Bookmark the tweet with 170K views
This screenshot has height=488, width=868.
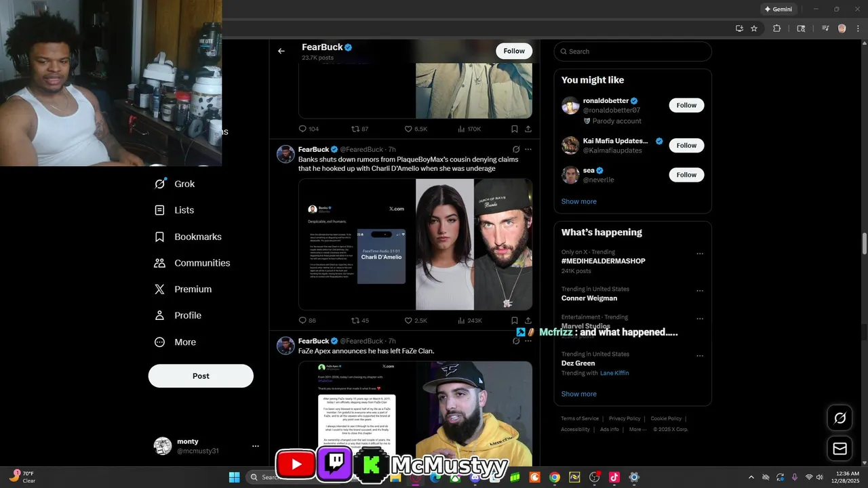coord(515,129)
